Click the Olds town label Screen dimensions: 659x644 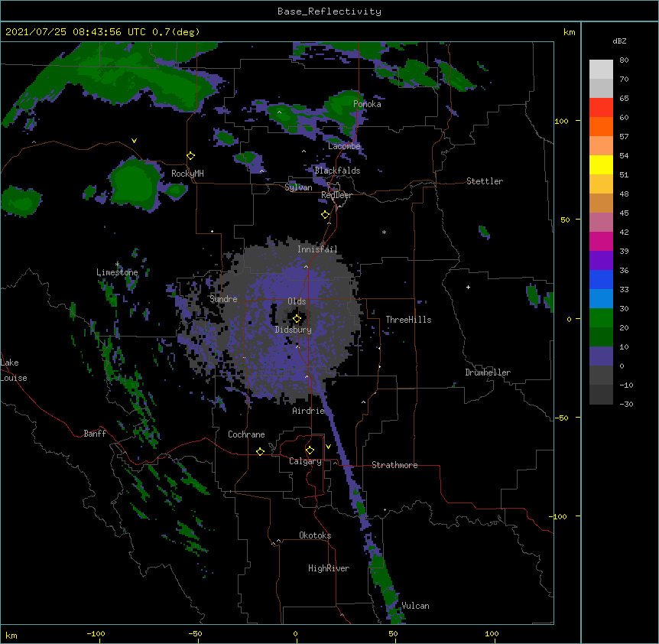(x=297, y=301)
